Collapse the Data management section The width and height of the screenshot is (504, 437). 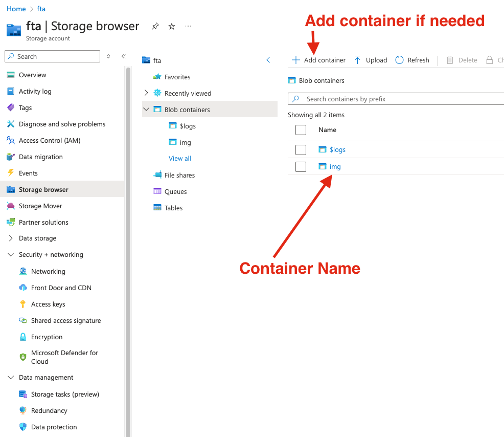point(11,377)
